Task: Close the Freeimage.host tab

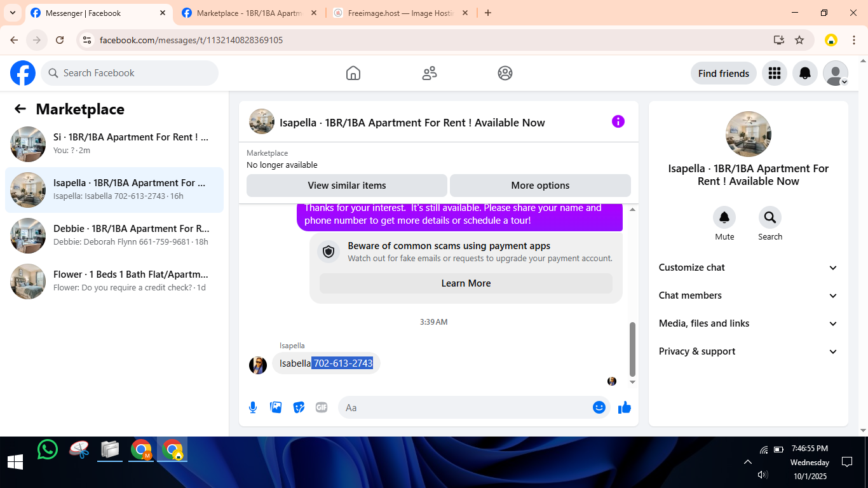Action: 465,13
